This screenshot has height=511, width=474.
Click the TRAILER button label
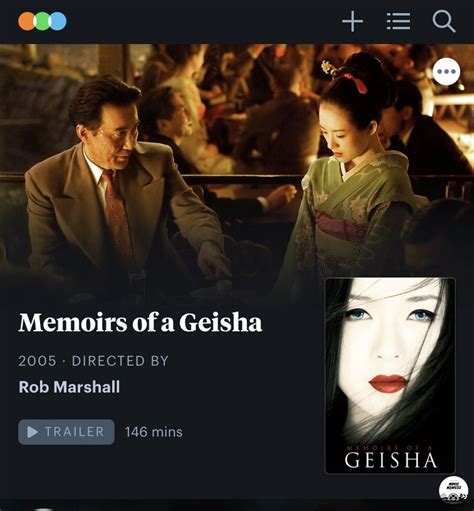[x=75, y=432]
